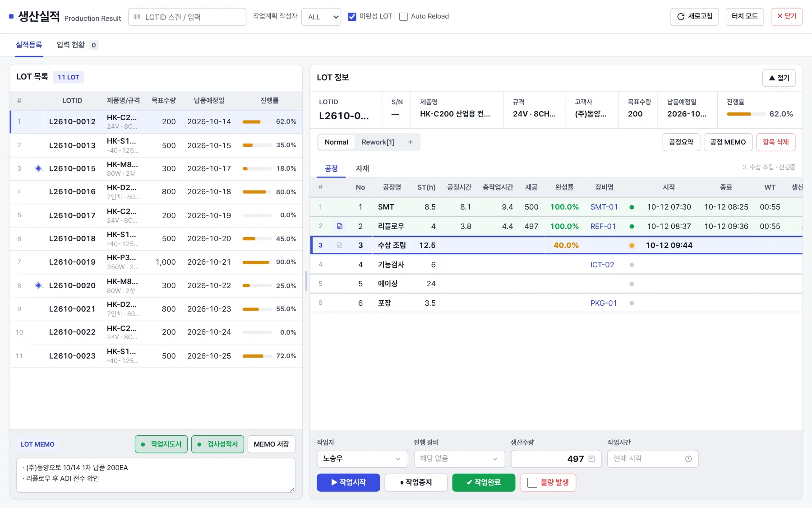Click the barcode scan icon in LOTID field
This screenshot has height=508, width=812.
coord(137,17)
